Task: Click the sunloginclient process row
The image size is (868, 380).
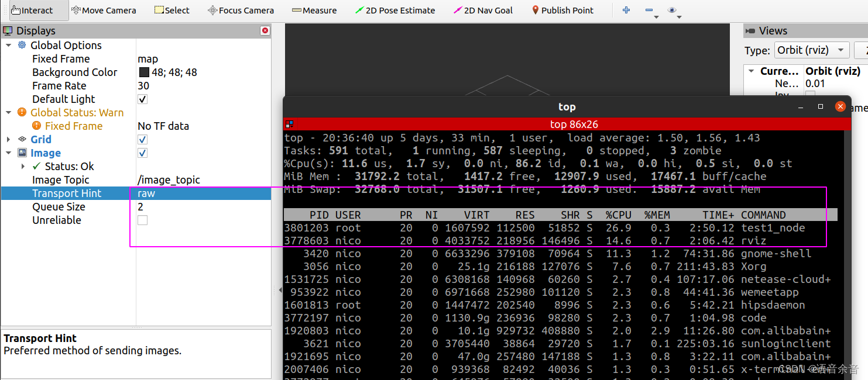Action: tap(561, 343)
